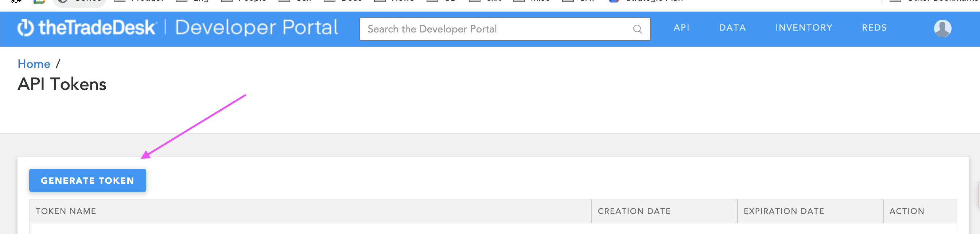The height and width of the screenshot is (234, 980).
Task: Navigate to Home via the breadcrumb link
Action: pos(34,63)
